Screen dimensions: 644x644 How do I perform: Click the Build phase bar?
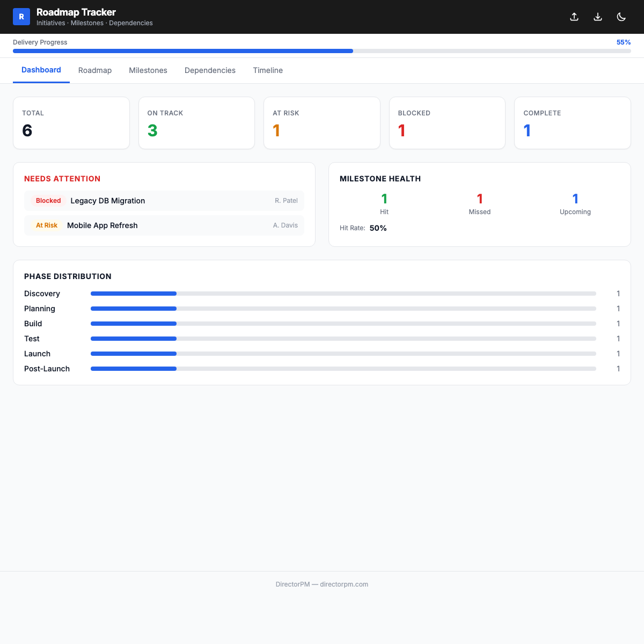(x=343, y=324)
